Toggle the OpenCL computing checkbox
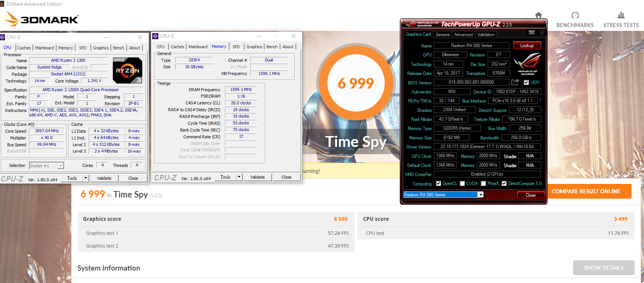The image size is (644, 283). 438,184
